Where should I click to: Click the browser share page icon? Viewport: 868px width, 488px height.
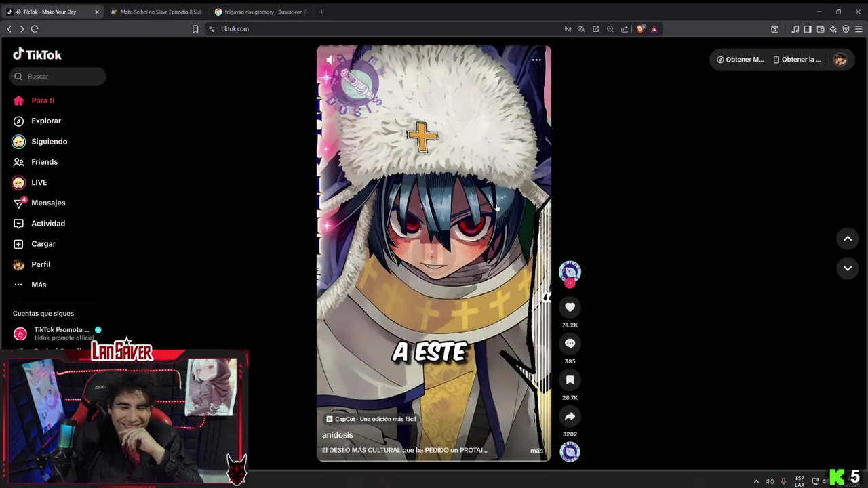[x=625, y=29]
